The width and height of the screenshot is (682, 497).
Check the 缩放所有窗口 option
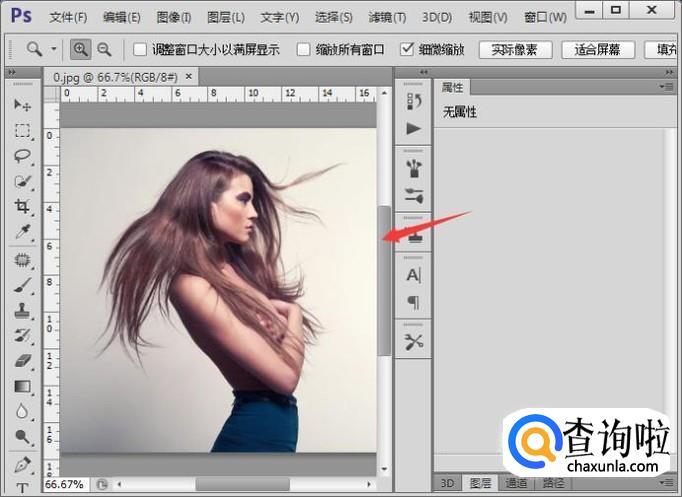pyautogui.click(x=304, y=49)
